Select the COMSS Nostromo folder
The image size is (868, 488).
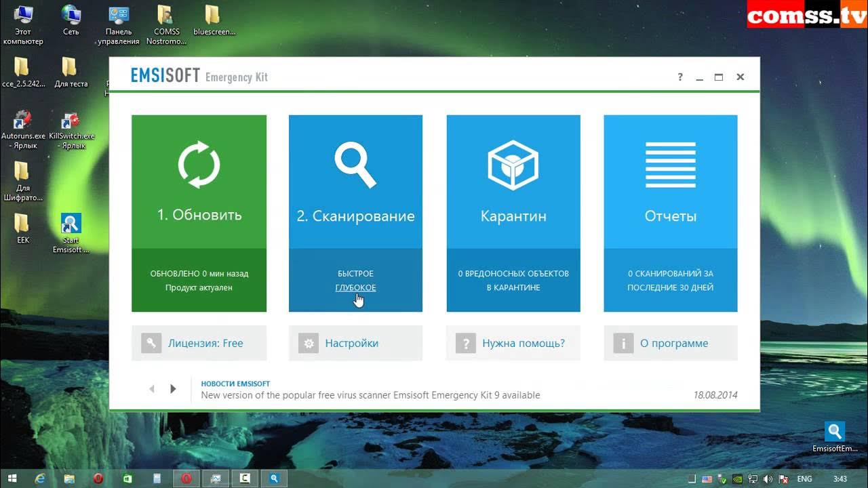coord(166,24)
